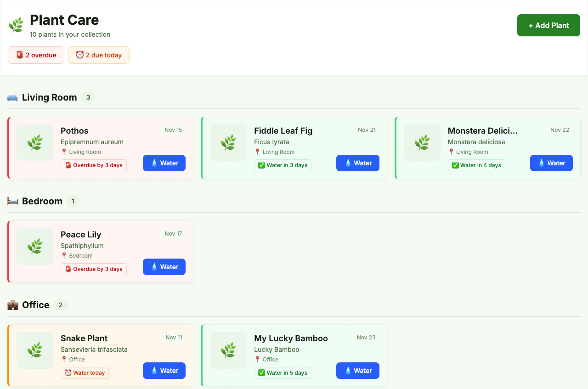Click the alarm clock icon on 2 due today badge
Image resolution: width=588 pixels, height=389 pixels.
pos(80,55)
